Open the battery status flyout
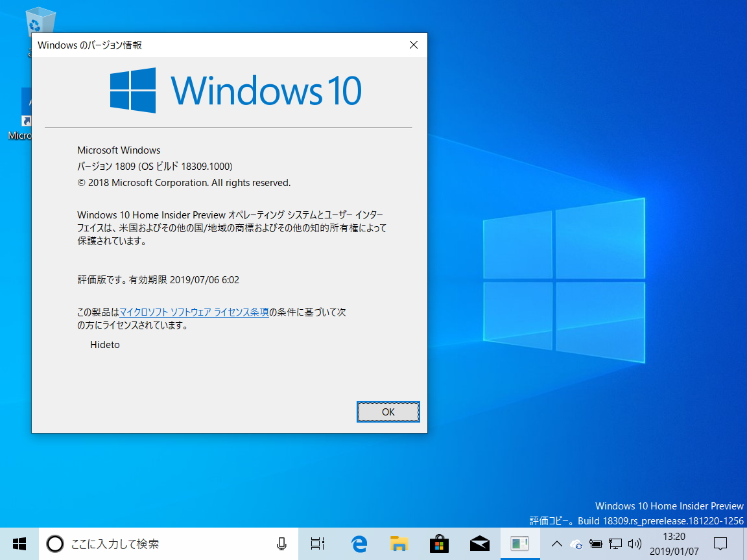This screenshot has height=560, width=747. click(x=595, y=544)
